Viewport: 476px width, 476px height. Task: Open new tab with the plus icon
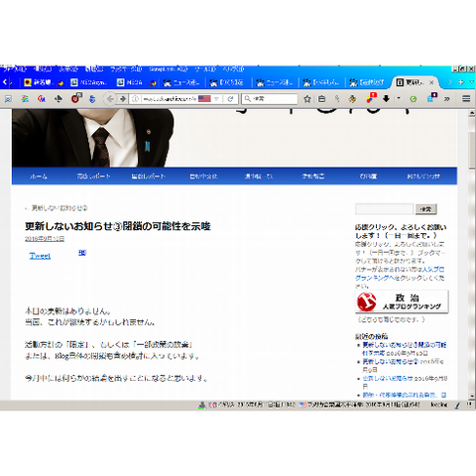461,82
